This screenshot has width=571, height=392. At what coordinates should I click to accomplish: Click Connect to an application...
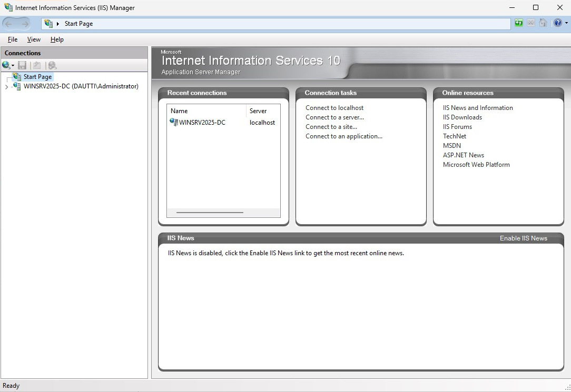pos(344,136)
